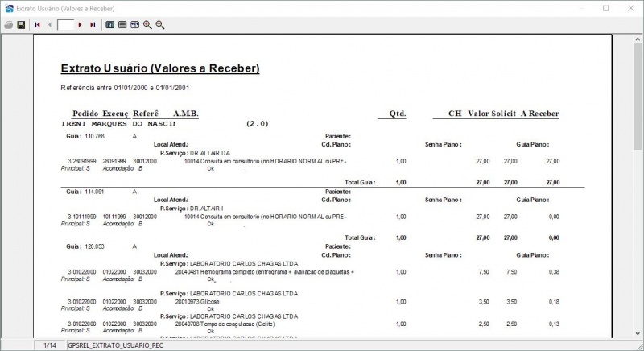Click the Execuç column header

(x=115, y=114)
